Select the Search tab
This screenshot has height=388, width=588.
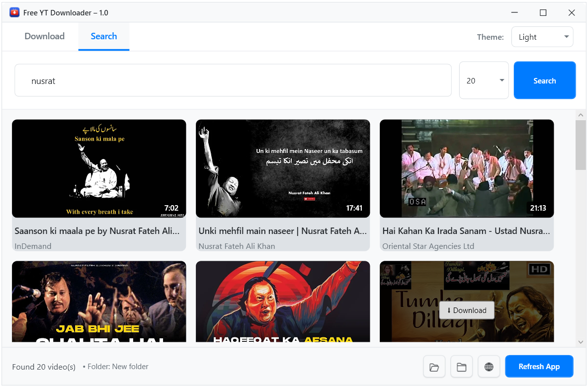[103, 36]
